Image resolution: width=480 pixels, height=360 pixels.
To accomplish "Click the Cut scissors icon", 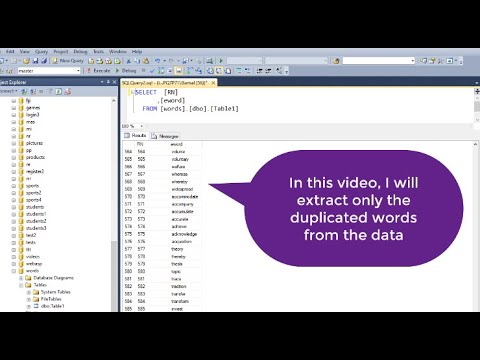I will 128,61.
